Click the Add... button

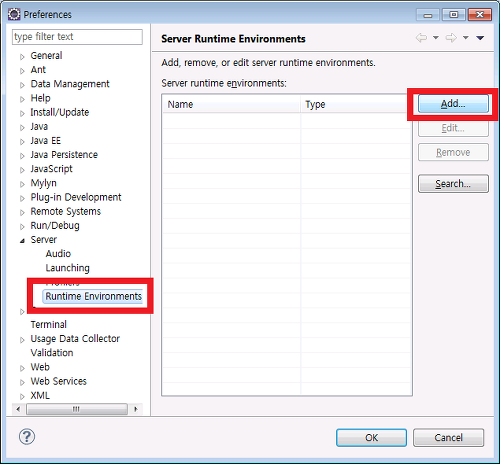(x=453, y=104)
